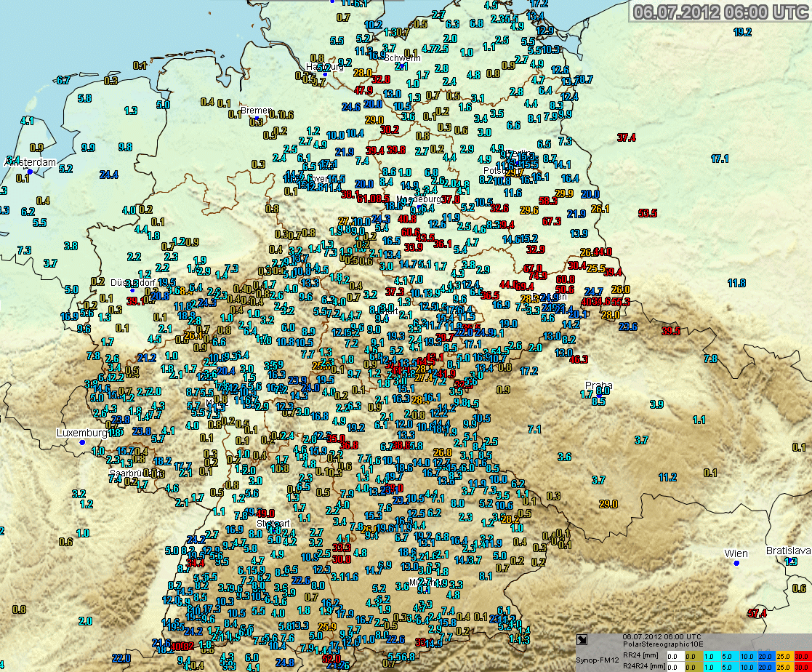This screenshot has width=812, height=672.
Task: Select the Praha city marker dot
Action: pyautogui.click(x=599, y=395)
